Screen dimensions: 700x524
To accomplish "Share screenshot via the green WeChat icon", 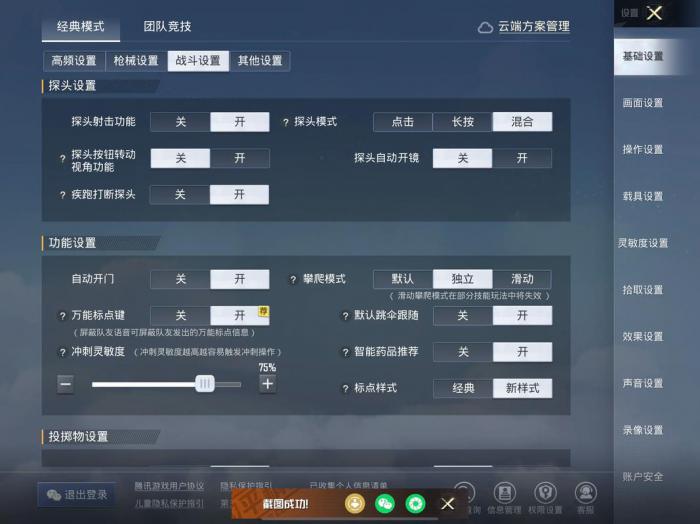I will (x=385, y=504).
